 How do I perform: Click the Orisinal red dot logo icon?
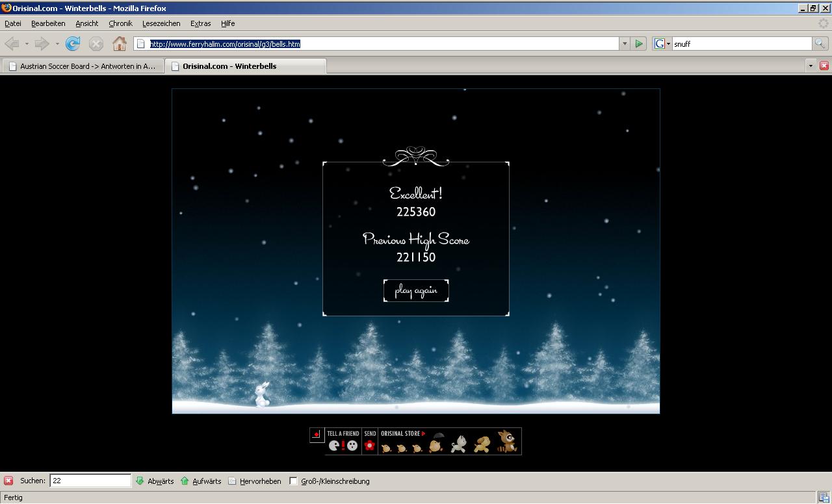tap(317, 435)
